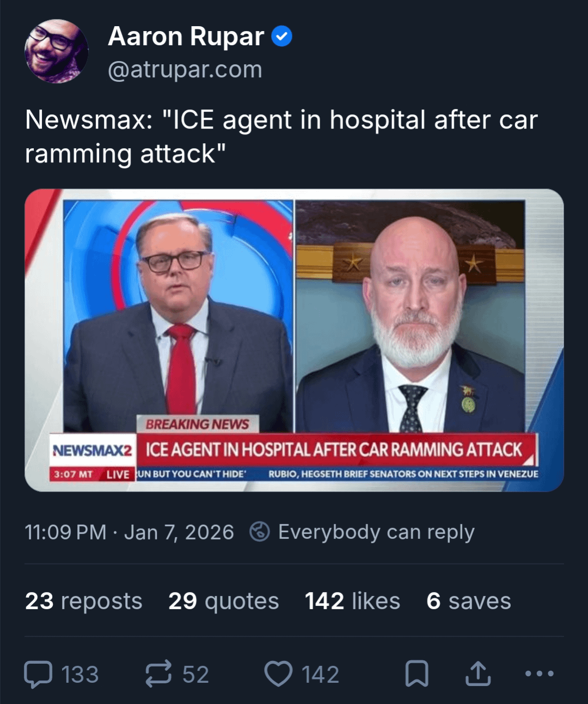This screenshot has height=704, width=588.
Task: View the 29 quotes list
Action: [223, 601]
